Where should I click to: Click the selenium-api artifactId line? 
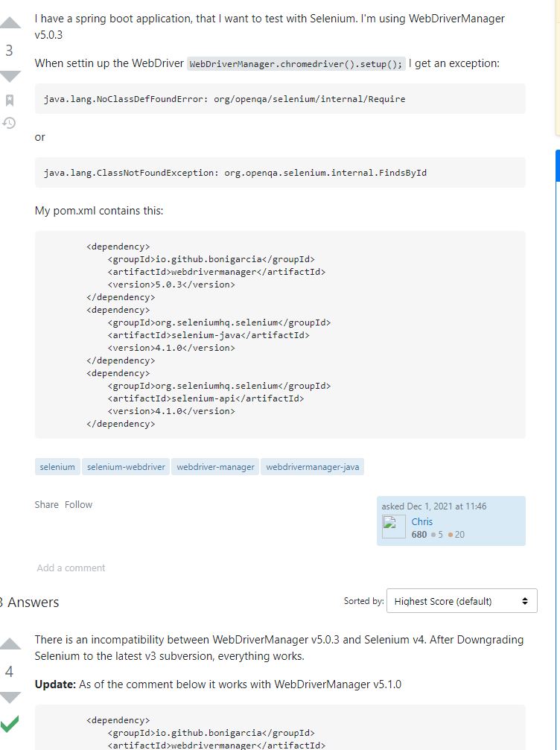[x=206, y=398]
